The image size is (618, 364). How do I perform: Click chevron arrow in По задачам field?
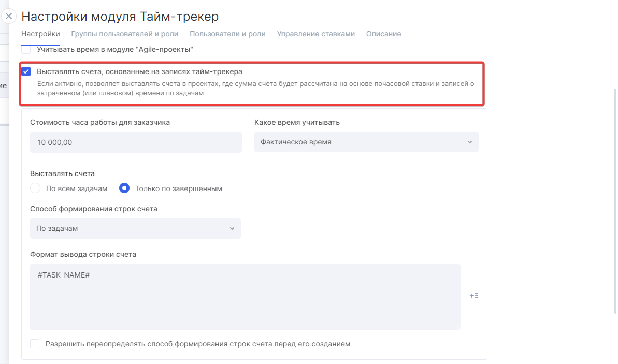click(x=232, y=228)
